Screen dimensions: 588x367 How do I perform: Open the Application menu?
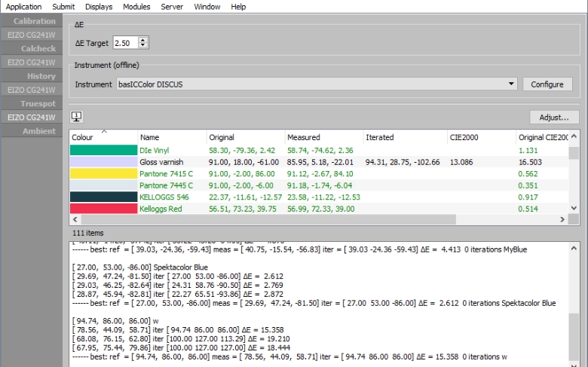(24, 7)
